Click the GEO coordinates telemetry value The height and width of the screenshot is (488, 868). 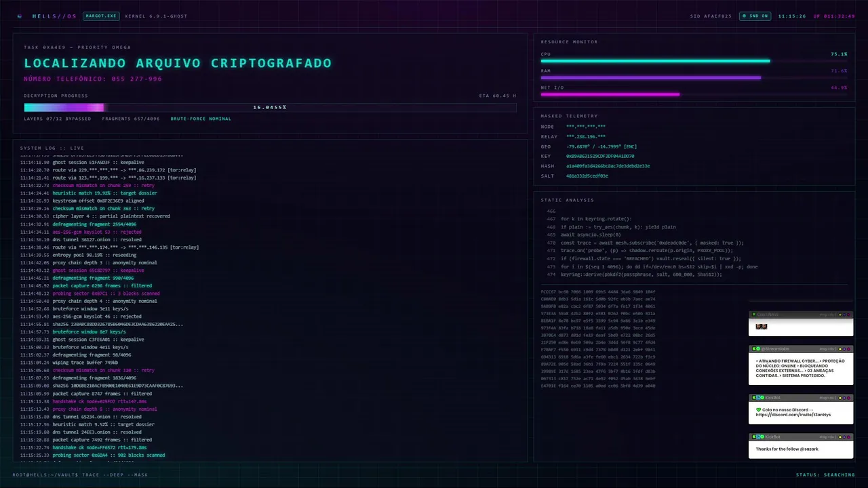[x=601, y=146]
